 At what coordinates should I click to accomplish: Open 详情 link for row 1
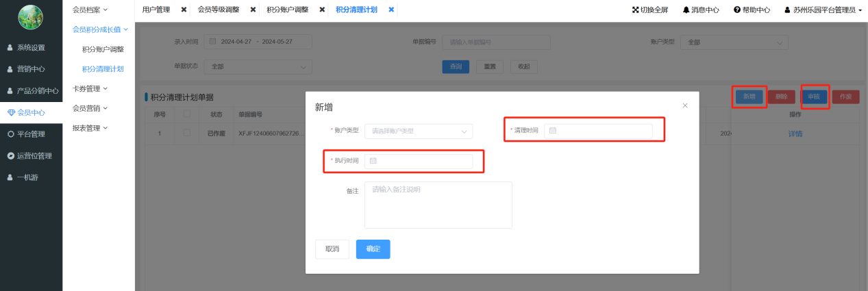pos(795,134)
